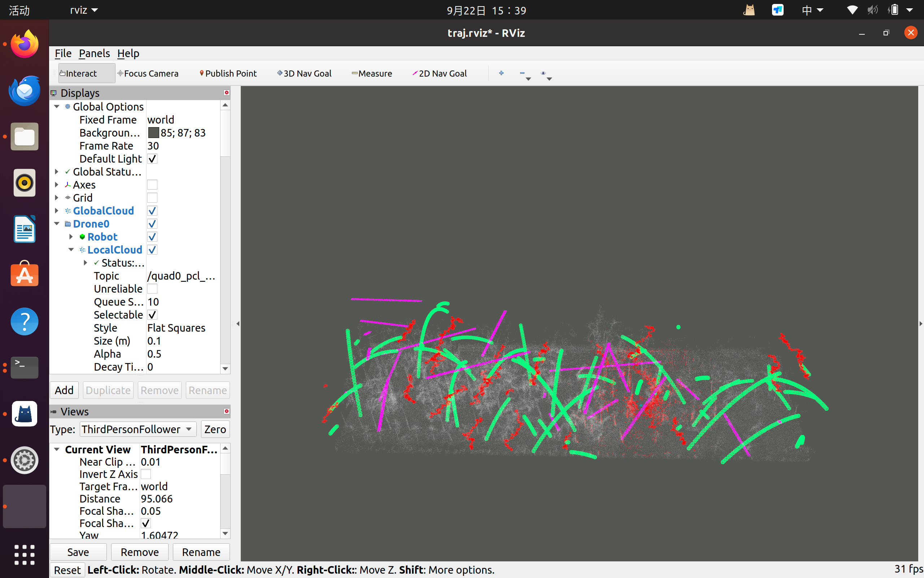Open Settings from the dock
The height and width of the screenshot is (578, 924).
pyautogui.click(x=25, y=460)
